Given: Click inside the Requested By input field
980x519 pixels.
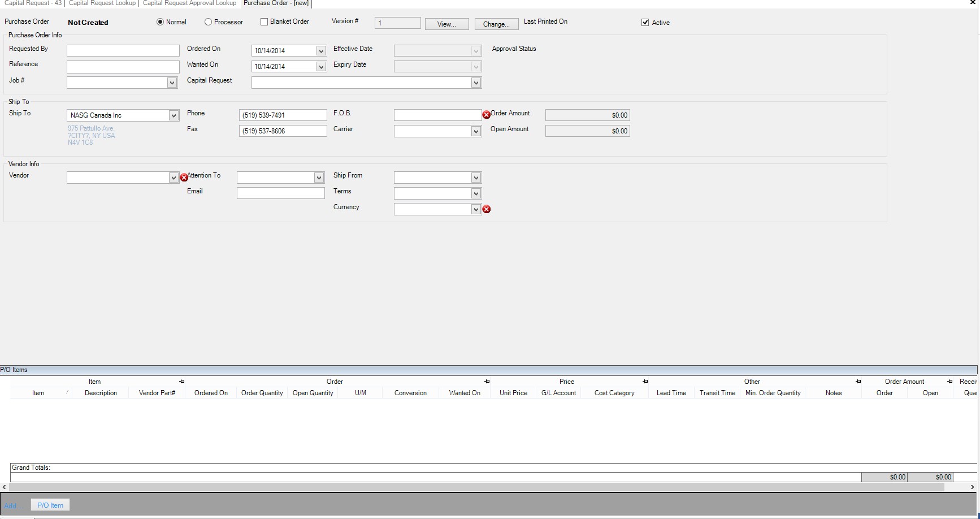Looking at the screenshot, I should pos(122,50).
